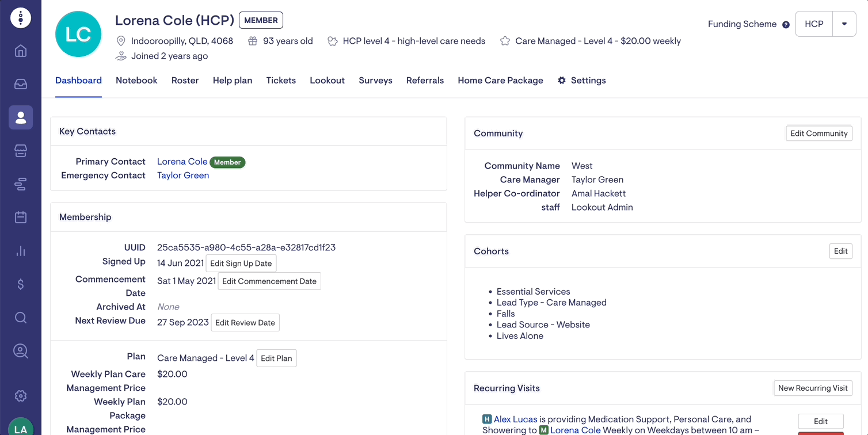Open the three-dot app menu at top
This screenshot has width=868, height=435.
pyautogui.click(x=21, y=18)
